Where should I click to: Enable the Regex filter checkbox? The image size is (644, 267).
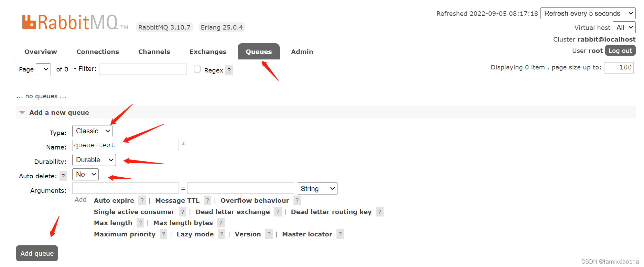[197, 69]
